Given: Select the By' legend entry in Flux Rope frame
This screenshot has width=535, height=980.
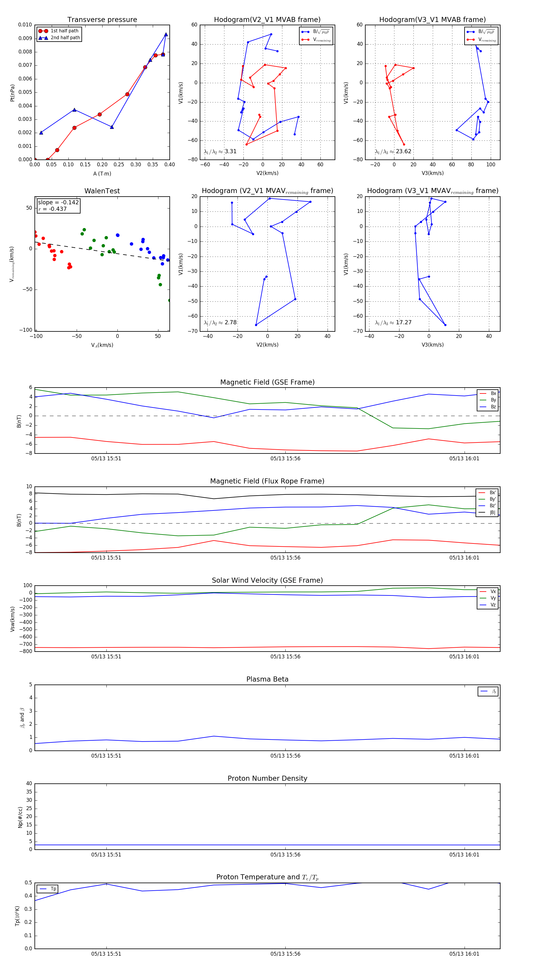Looking at the screenshot, I should pyautogui.click(x=487, y=499).
